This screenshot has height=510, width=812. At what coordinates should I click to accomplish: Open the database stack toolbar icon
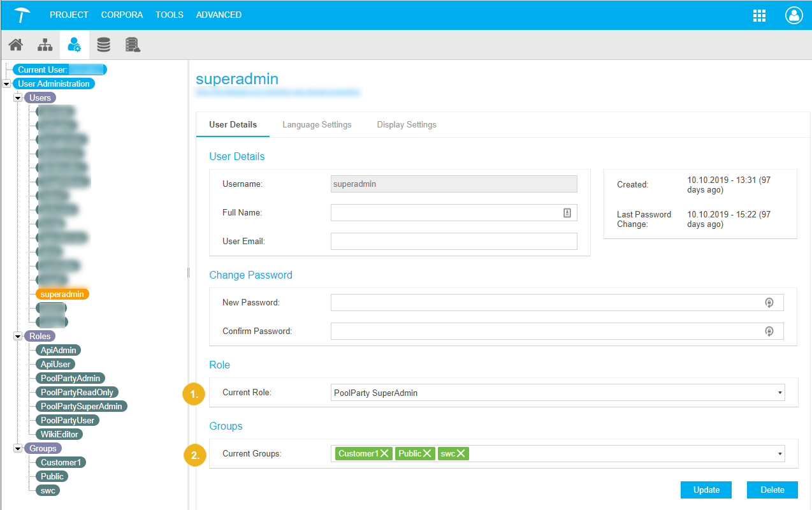coord(103,45)
